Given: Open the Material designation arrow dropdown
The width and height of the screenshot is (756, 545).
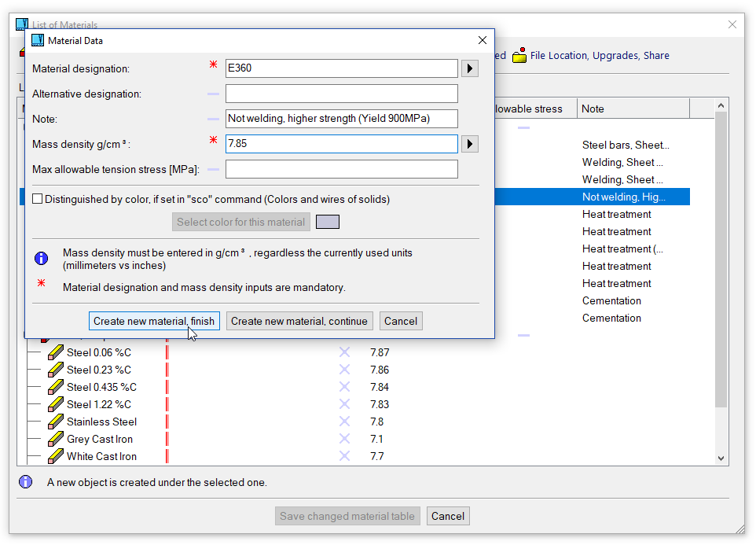Looking at the screenshot, I should click(x=469, y=68).
